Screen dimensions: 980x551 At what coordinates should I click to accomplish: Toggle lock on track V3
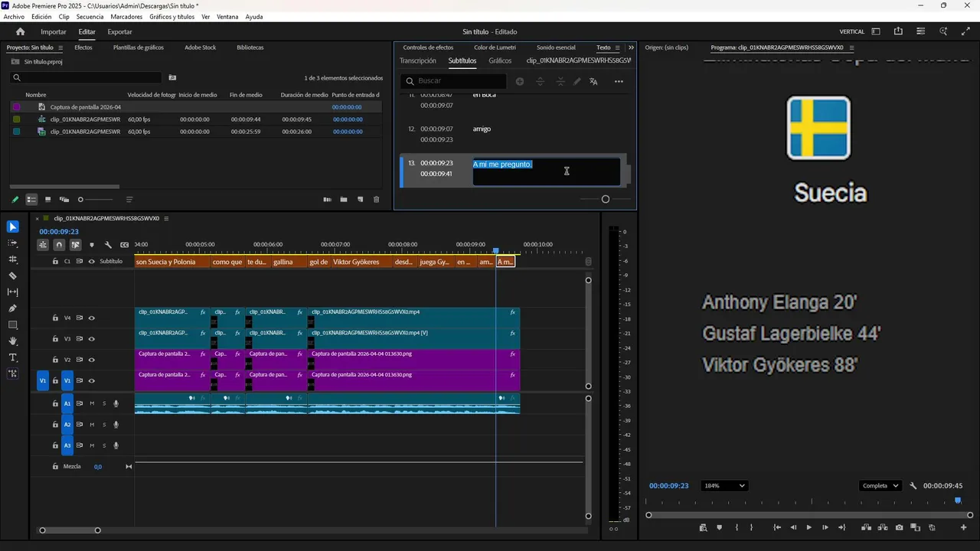tap(55, 339)
